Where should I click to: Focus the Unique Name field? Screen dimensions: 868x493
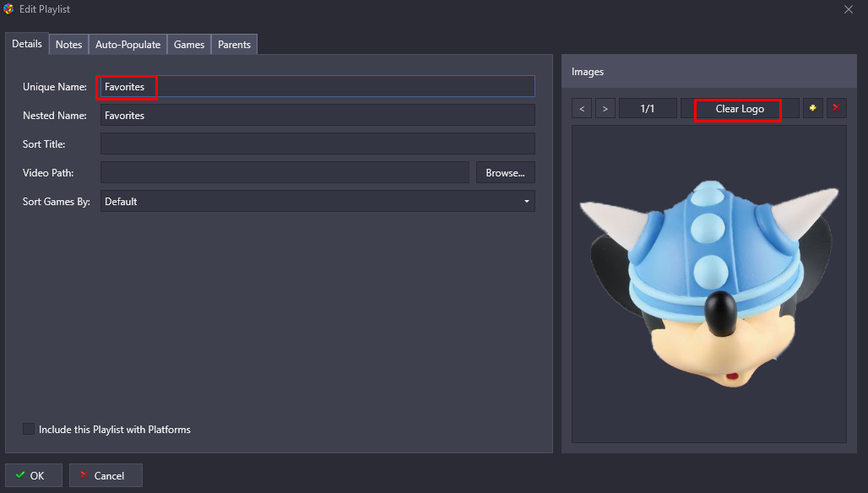(x=317, y=86)
